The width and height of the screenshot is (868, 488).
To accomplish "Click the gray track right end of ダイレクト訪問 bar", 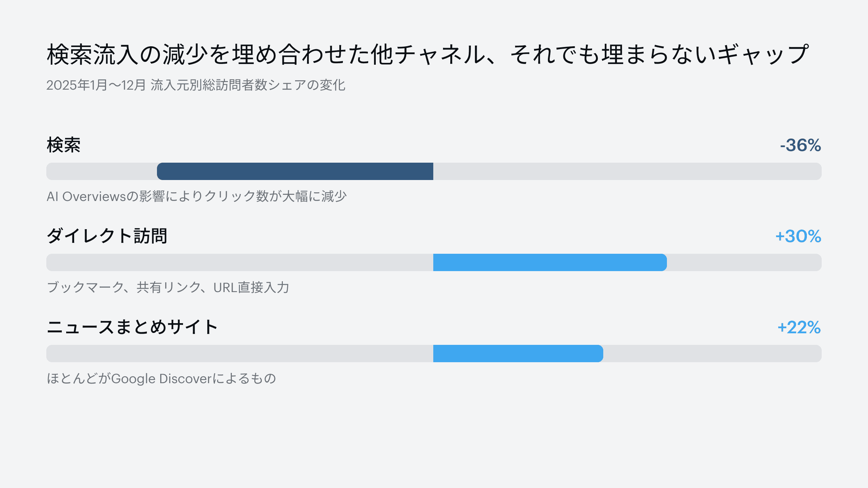I will tap(744, 262).
